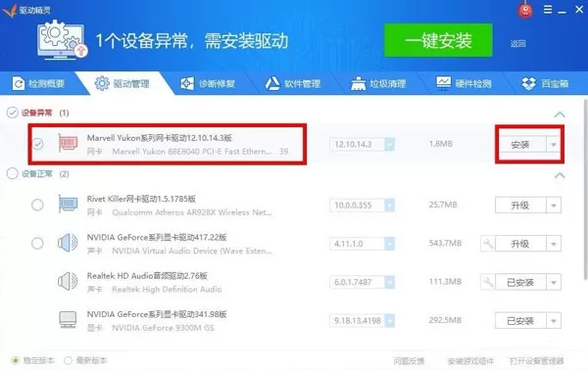Click the 垃圾清理 broom icon
Image resolution: width=588 pixels, height=370 pixels.
(358, 83)
